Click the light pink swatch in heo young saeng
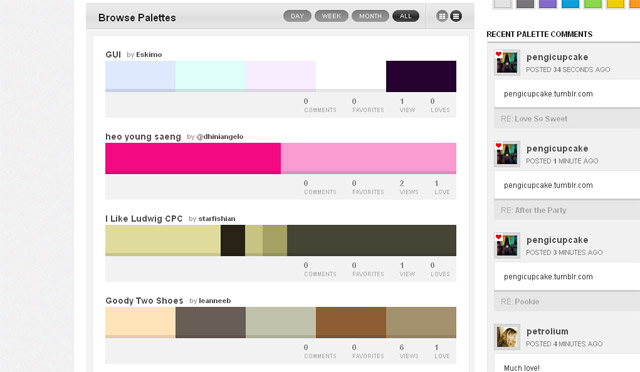640x372 pixels. (x=369, y=158)
